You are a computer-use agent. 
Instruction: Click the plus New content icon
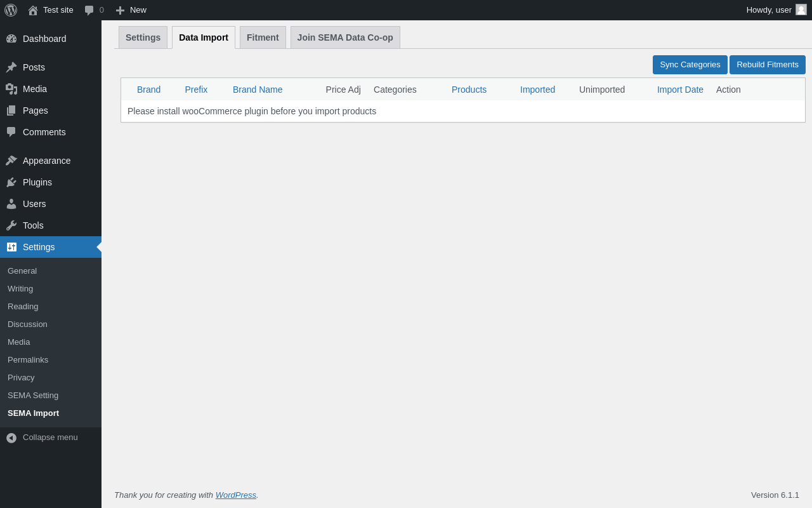point(120,10)
